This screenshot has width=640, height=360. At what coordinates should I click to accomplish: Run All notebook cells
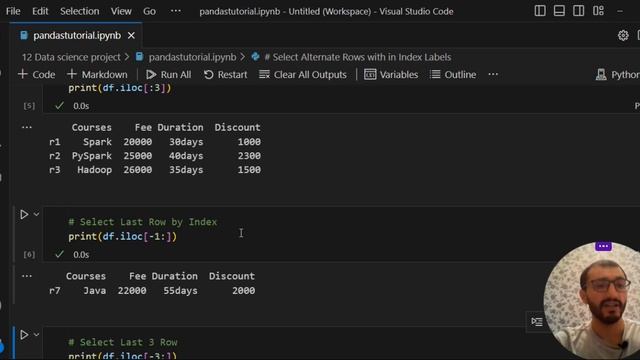pyautogui.click(x=169, y=75)
